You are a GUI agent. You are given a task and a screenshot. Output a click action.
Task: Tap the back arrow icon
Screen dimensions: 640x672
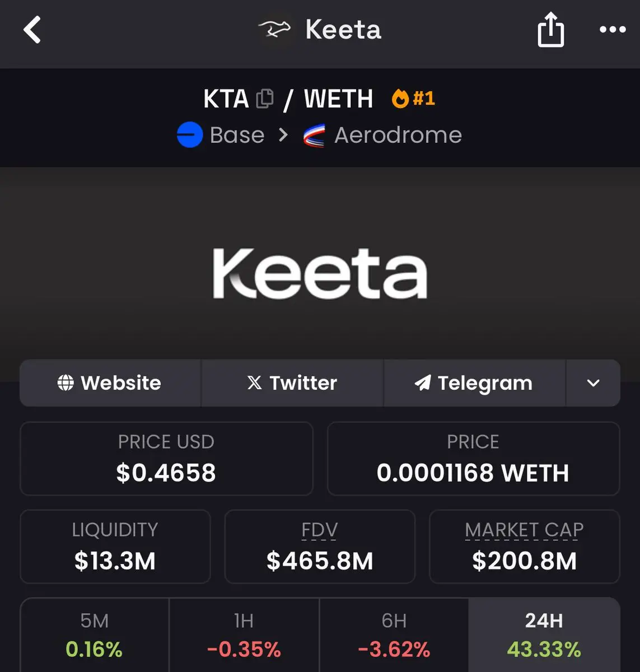click(32, 30)
